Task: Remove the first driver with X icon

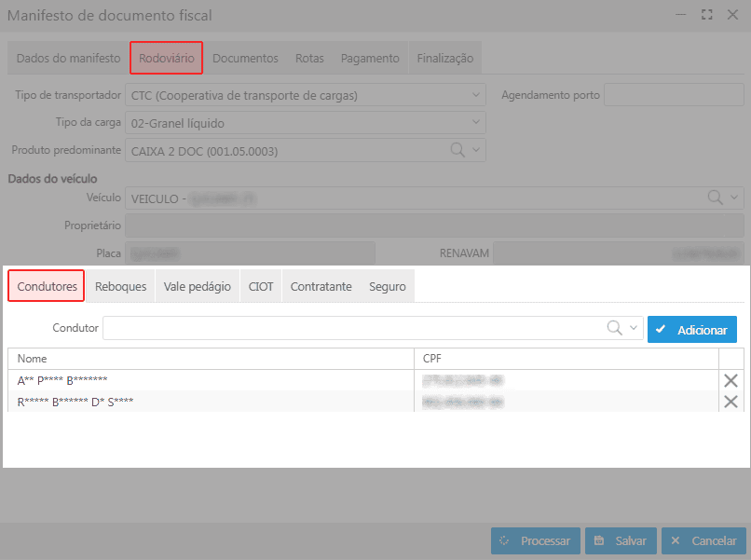Action: tap(731, 380)
